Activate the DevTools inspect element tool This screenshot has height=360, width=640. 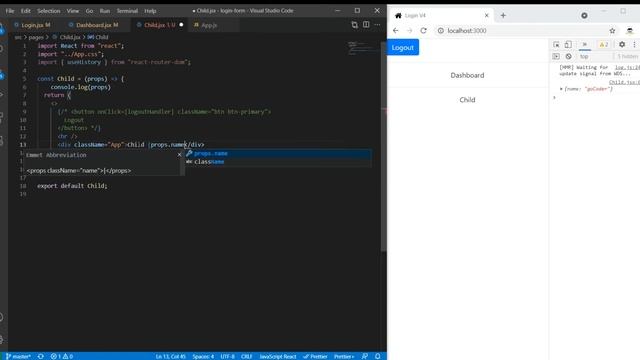click(556, 44)
